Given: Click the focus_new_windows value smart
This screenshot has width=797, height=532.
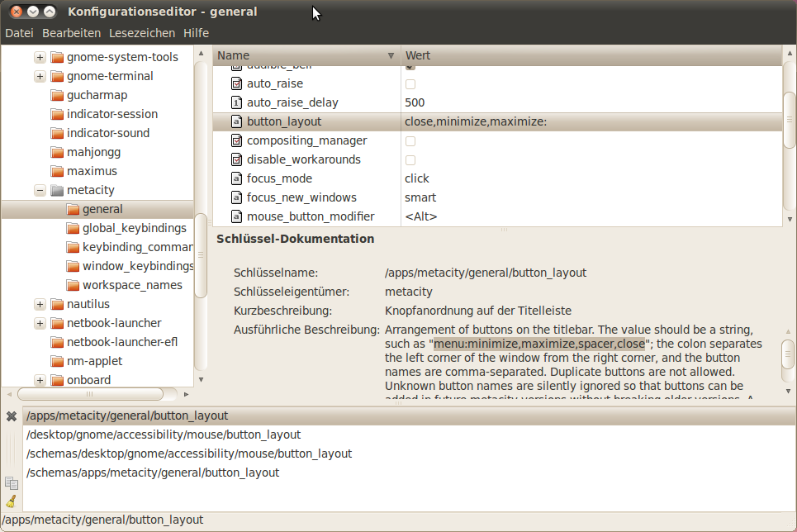Looking at the screenshot, I should tap(420, 197).
